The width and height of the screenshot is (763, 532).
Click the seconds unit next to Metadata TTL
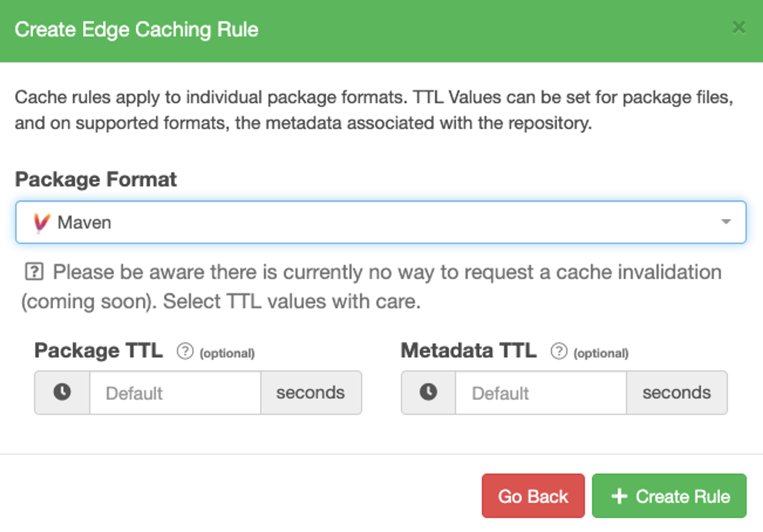[x=677, y=393]
